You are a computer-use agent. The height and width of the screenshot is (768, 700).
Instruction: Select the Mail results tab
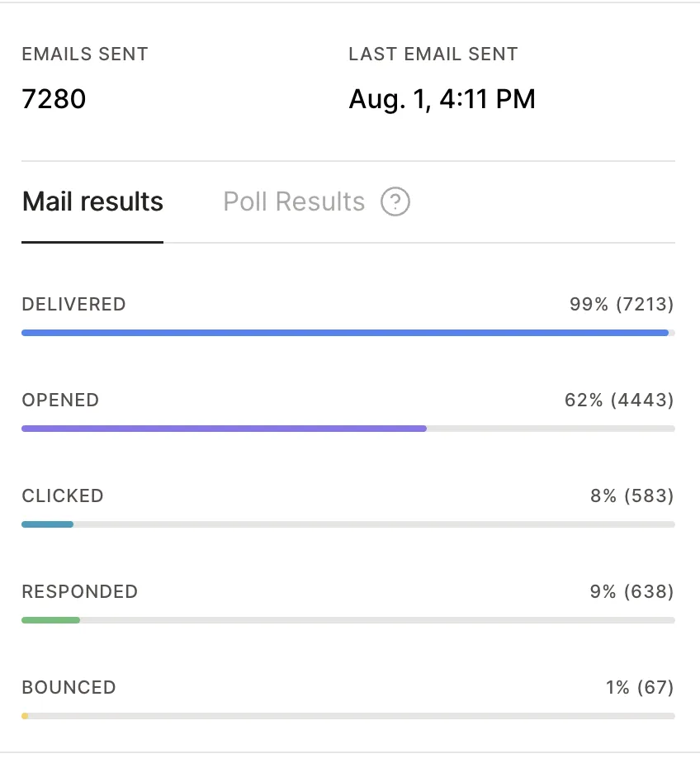point(92,201)
